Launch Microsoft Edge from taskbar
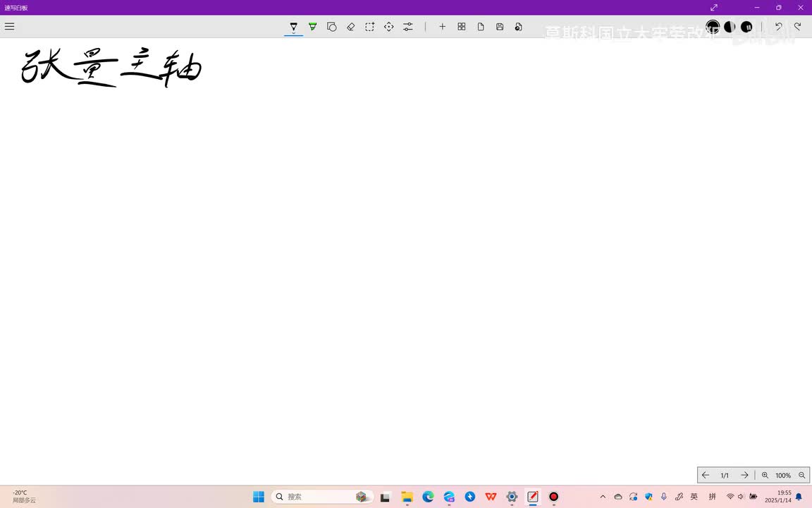The width and height of the screenshot is (812, 508). [x=429, y=497]
